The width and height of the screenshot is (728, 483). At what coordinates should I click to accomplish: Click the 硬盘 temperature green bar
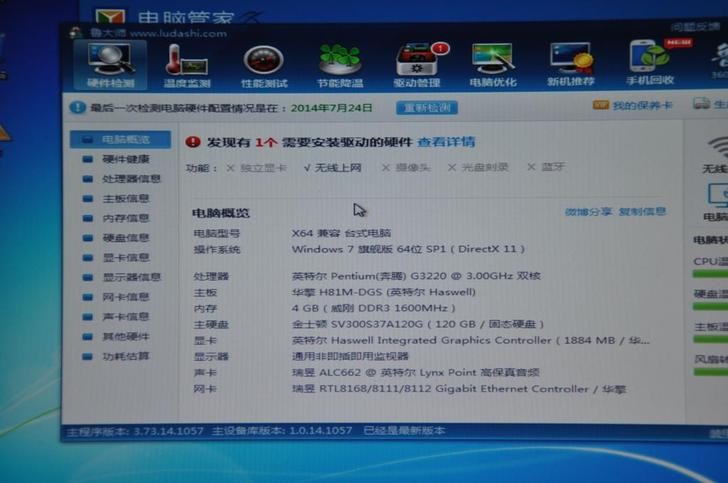point(710,307)
